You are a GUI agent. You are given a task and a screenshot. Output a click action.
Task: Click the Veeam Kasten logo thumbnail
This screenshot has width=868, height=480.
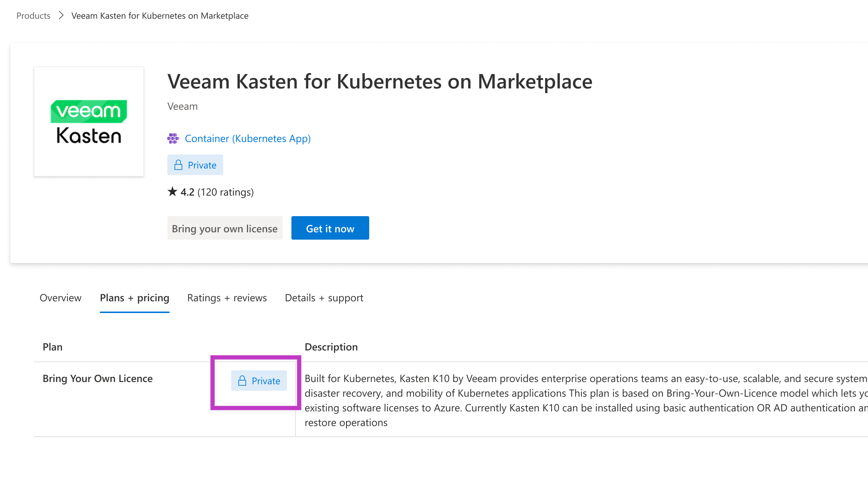(x=89, y=121)
